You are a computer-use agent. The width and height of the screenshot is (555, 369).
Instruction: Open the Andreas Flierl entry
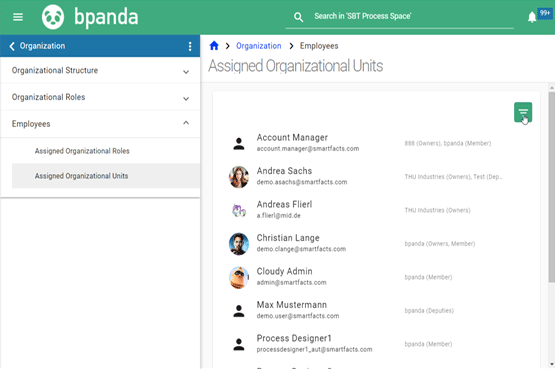(377, 210)
